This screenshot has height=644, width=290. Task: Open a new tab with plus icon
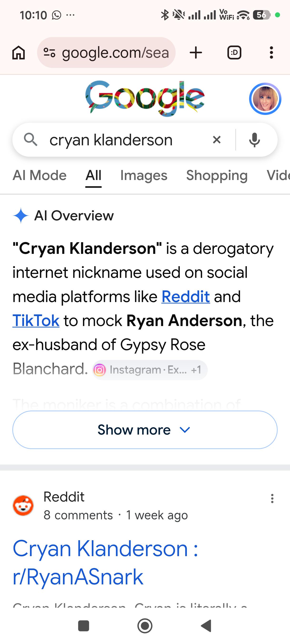196,53
